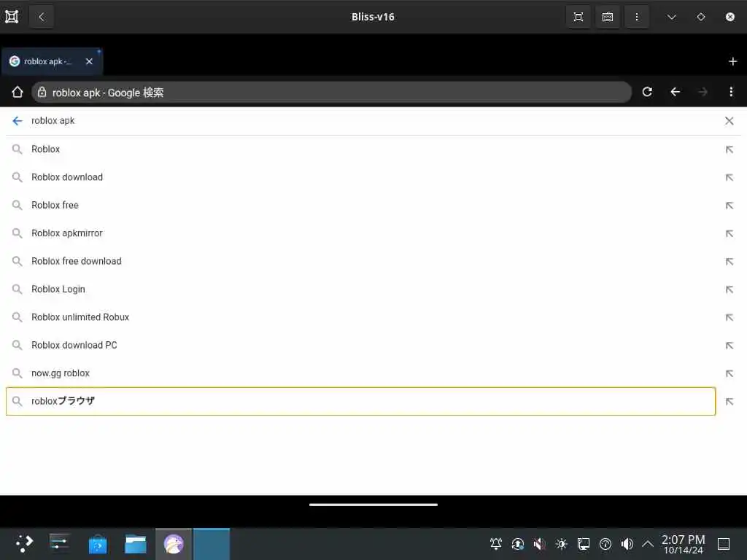Open the browser home page

[x=18, y=92]
